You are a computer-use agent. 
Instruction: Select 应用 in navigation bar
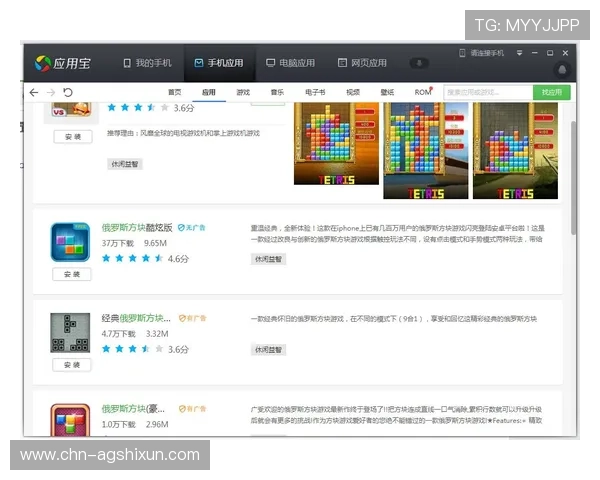click(x=209, y=92)
